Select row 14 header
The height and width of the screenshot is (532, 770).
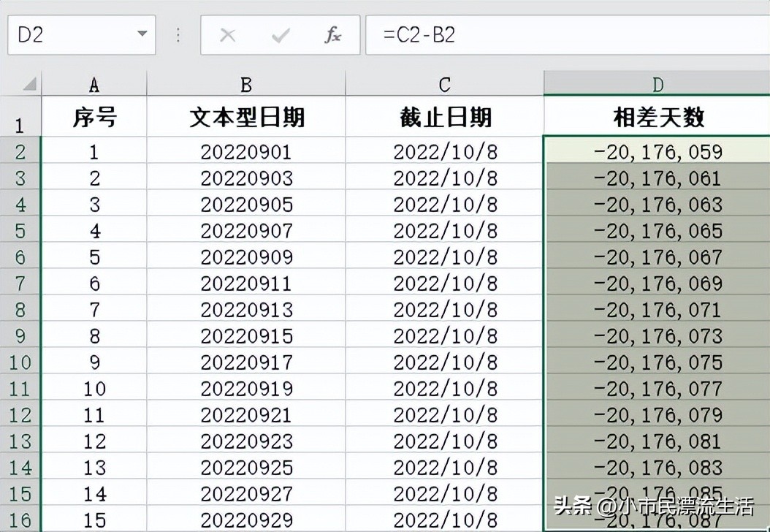[x=20, y=467]
